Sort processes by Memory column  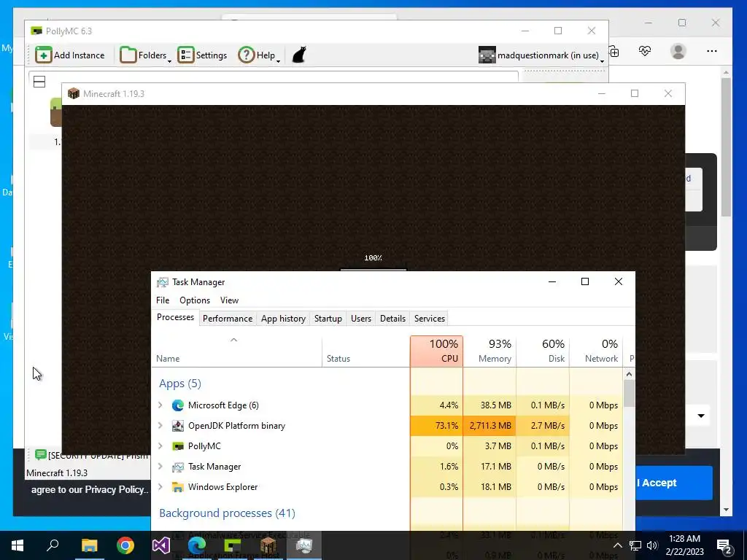(489, 351)
